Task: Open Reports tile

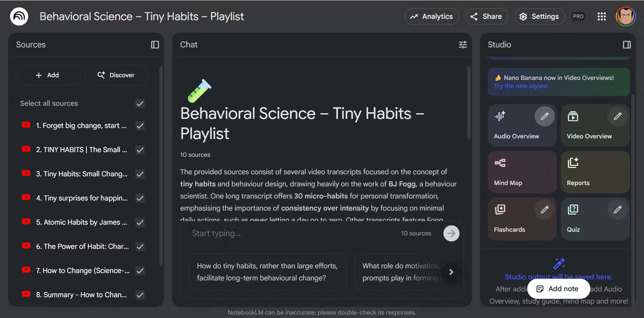Action: pos(595,172)
